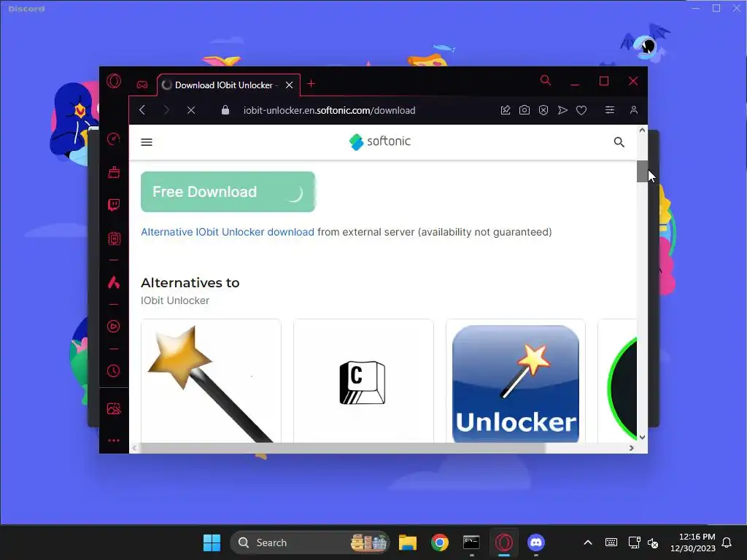Image resolution: width=747 pixels, height=560 pixels.
Task: Open the Opera menu logo
Action: point(114,82)
